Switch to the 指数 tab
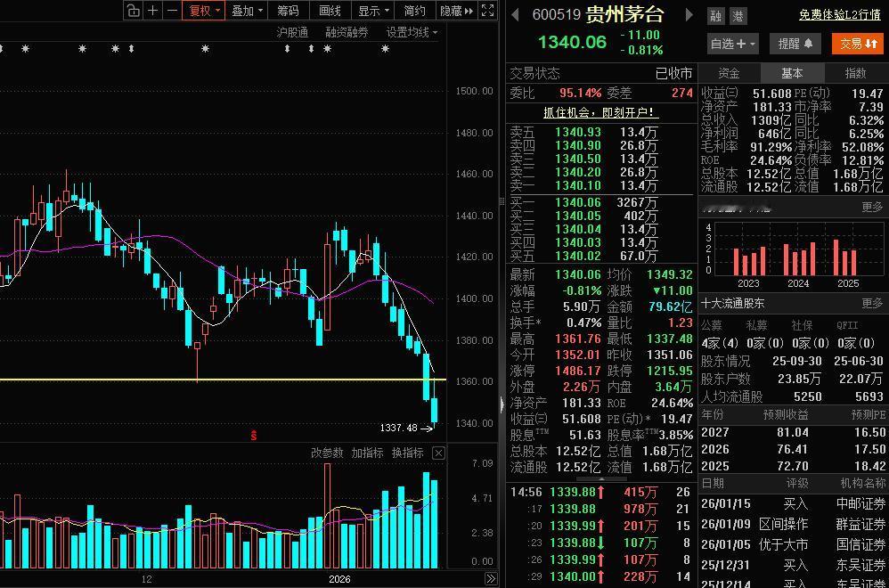The height and width of the screenshot is (588, 889). coord(855,73)
